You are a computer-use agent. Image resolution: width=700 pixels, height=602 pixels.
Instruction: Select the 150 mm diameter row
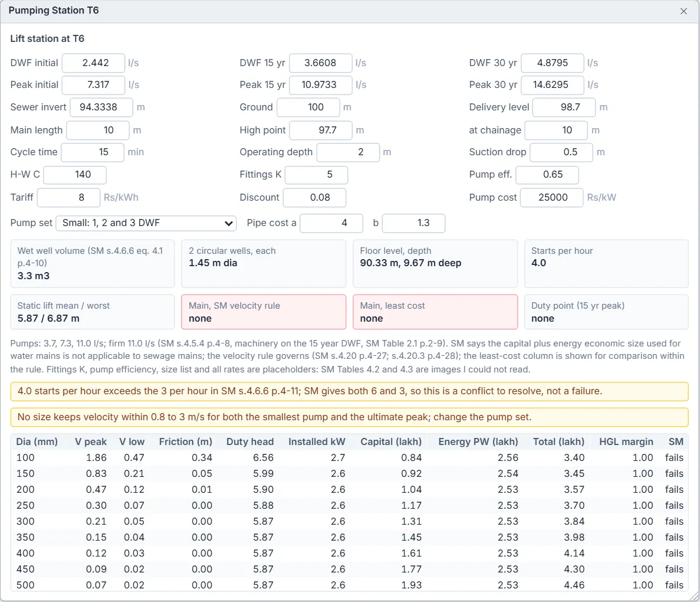350,474
